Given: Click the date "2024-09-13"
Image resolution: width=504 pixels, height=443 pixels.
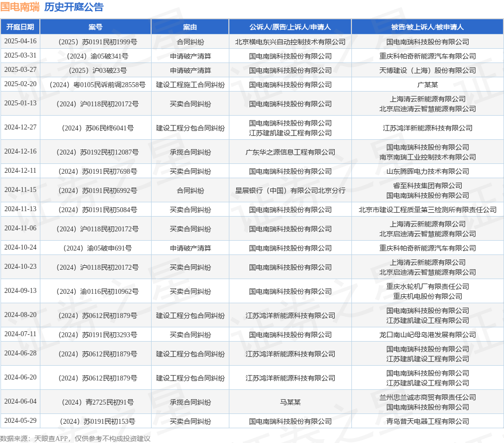Looking at the screenshot, I should (20, 290).
